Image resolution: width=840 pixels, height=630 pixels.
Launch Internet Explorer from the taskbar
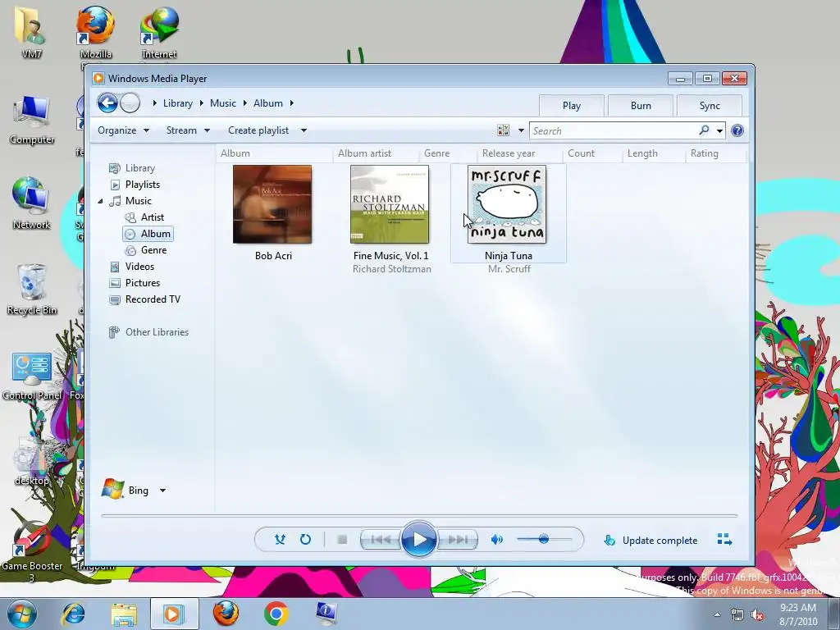[x=73, y=614]
